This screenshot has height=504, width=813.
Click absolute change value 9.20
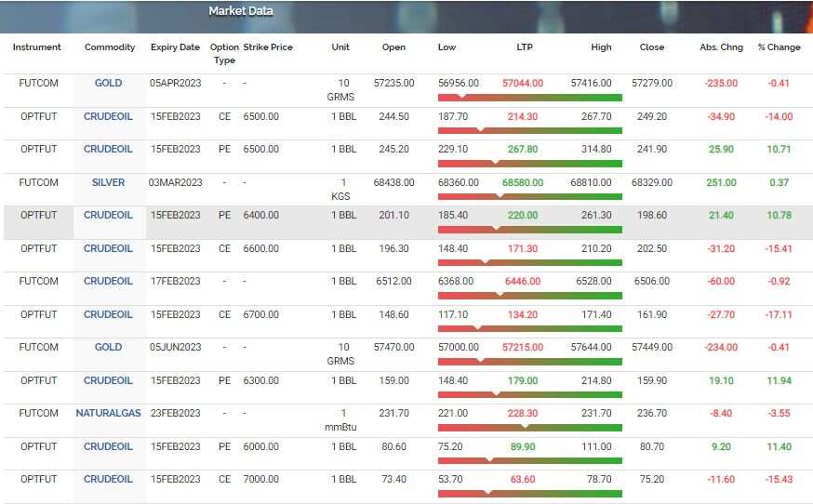(x=721, y=446)
